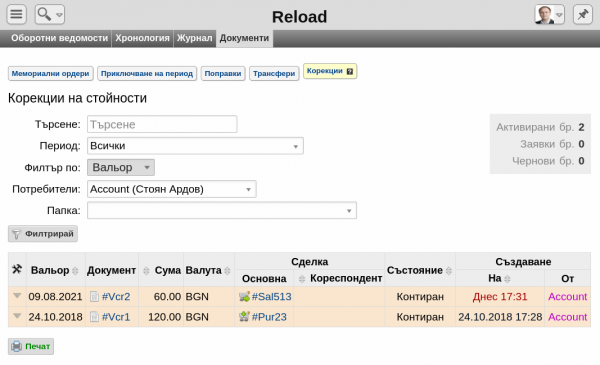
Task: Click the document icon beside #Vcr2
Action: coord(94,297)
